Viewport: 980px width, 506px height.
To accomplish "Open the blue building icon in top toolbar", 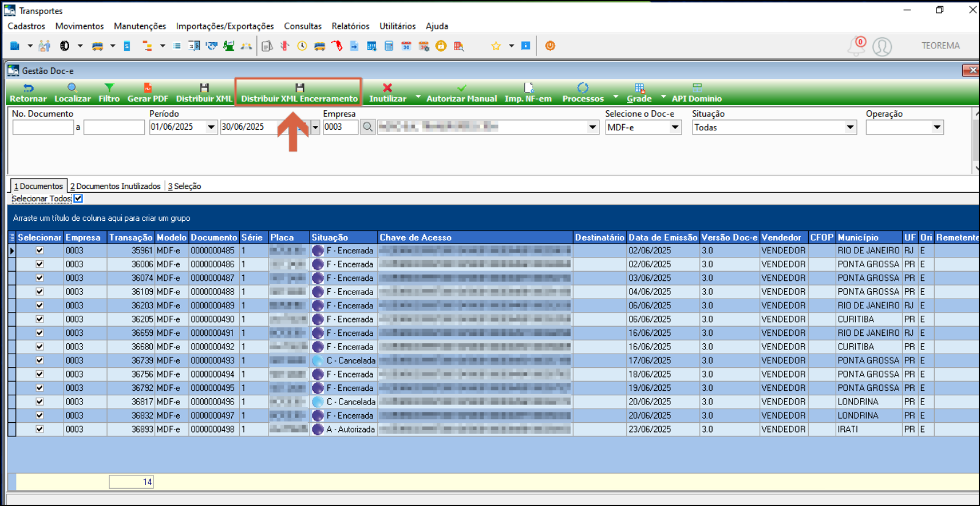I will [x=15, y=46].
